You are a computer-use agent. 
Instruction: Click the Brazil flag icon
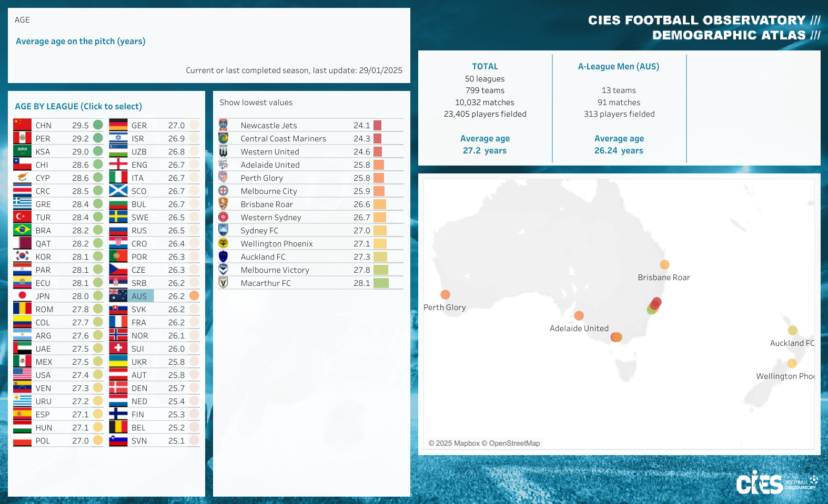[22, 230]
